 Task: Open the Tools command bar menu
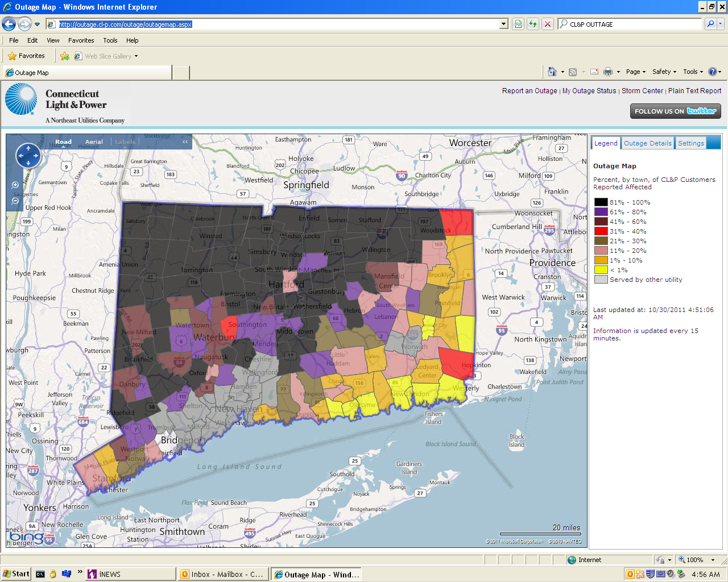coord(693,72)
